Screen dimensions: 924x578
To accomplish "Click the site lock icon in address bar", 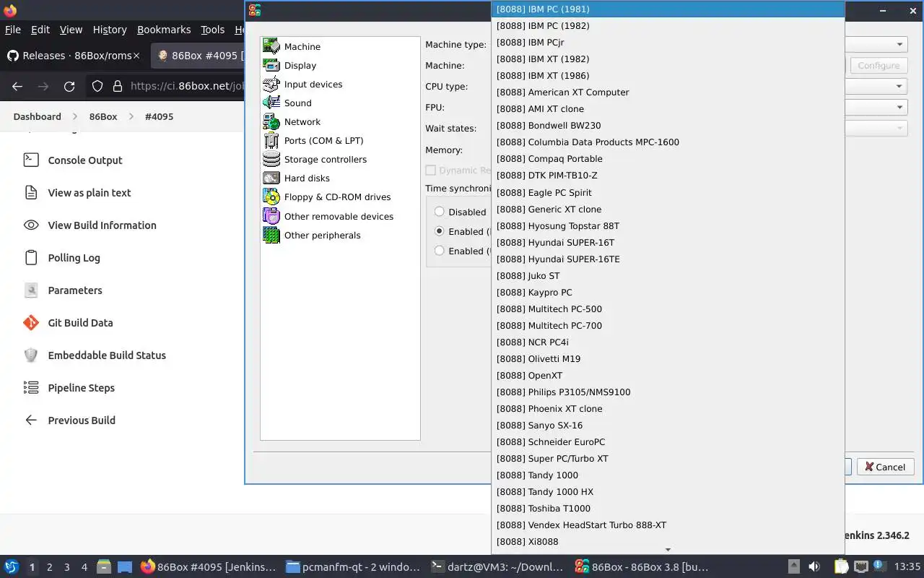I will tap(118, 86).
